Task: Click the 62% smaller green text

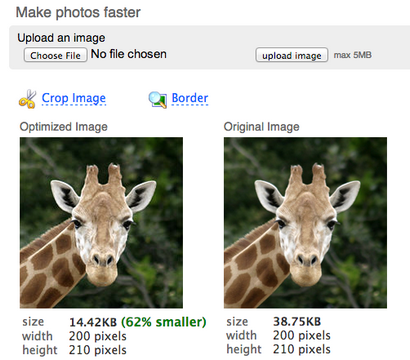Action: (x=164, y=322)
